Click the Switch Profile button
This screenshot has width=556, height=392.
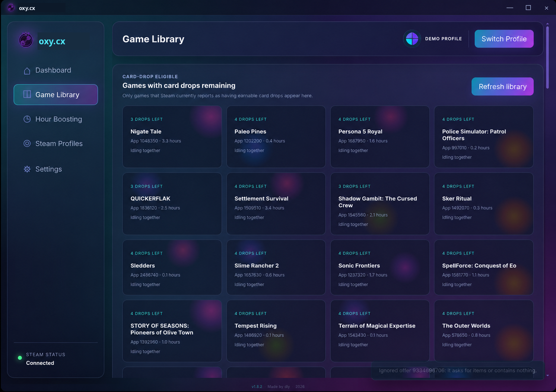(504, 39)
